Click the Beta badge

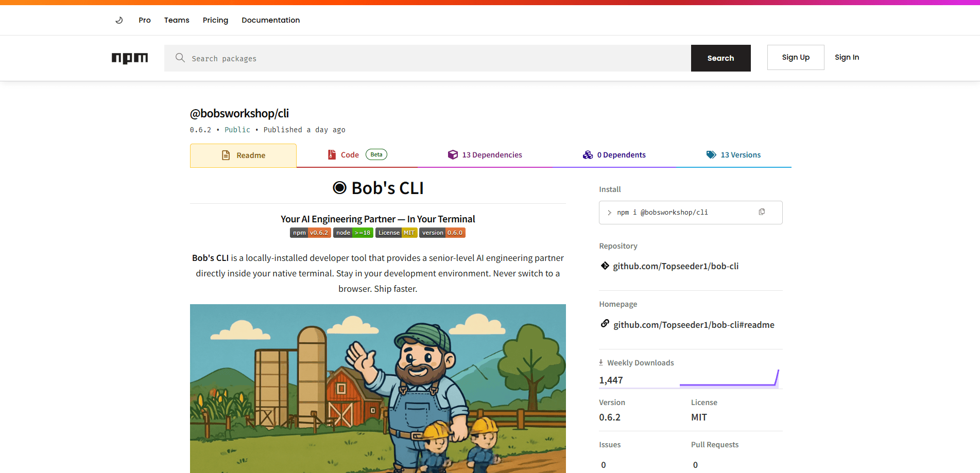pos(376,154)
